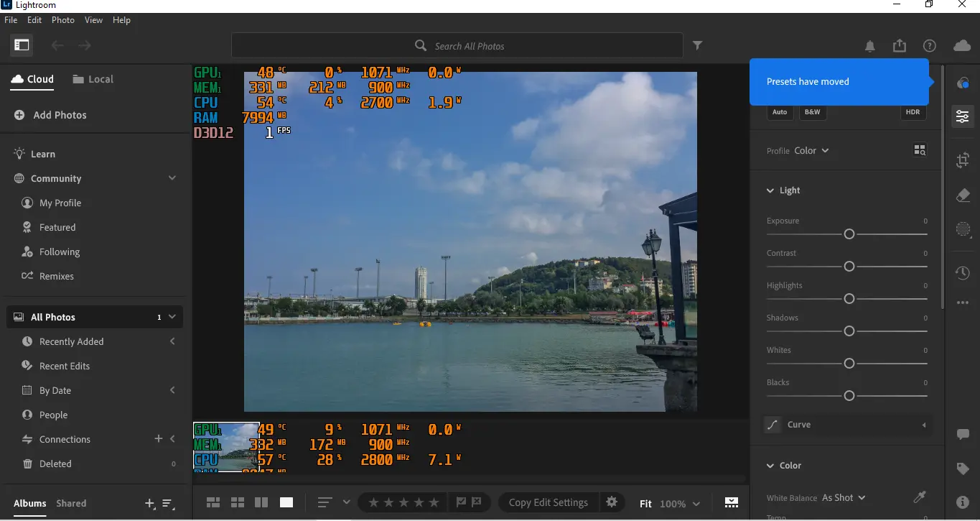
Task: Click the Search All Photos field
Action: point(457,45)
